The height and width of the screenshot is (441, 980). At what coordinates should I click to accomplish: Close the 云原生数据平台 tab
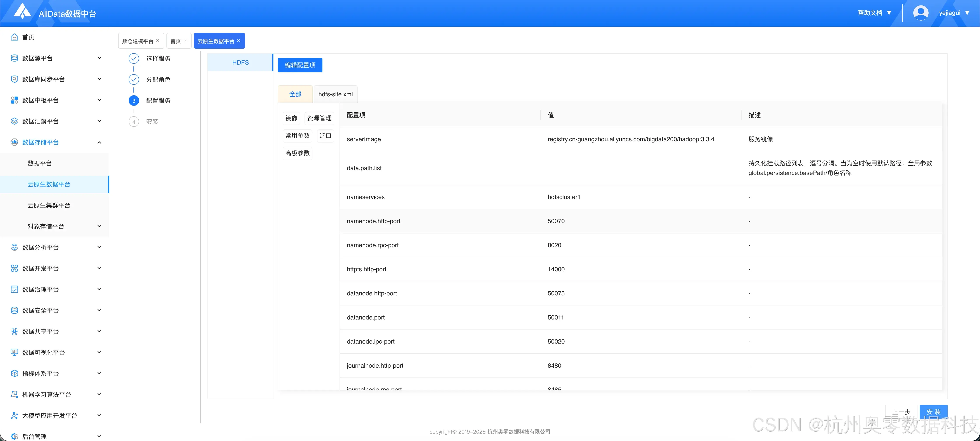coord(238,40)
